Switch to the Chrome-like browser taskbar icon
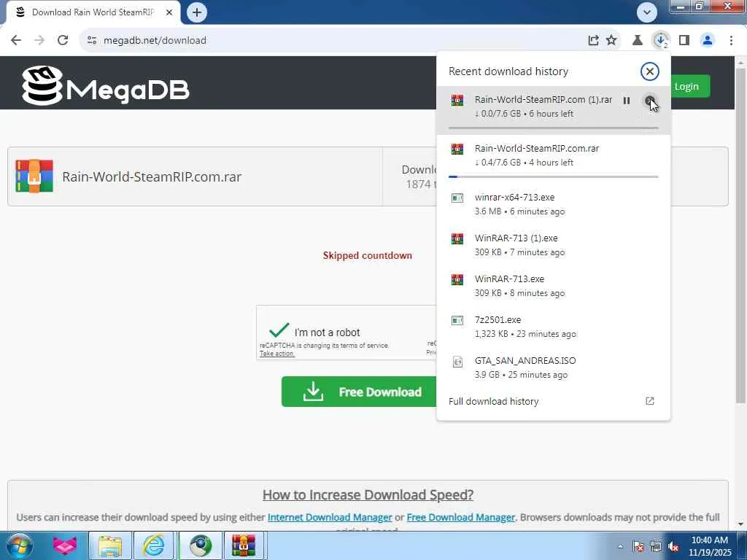This screenshot has height=560, width=747. pyautogui.click(x=201, y=545)
